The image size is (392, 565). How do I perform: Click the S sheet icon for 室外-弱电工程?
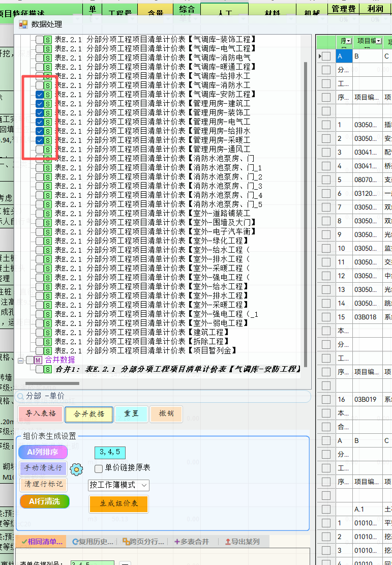[x=48, y=323]
